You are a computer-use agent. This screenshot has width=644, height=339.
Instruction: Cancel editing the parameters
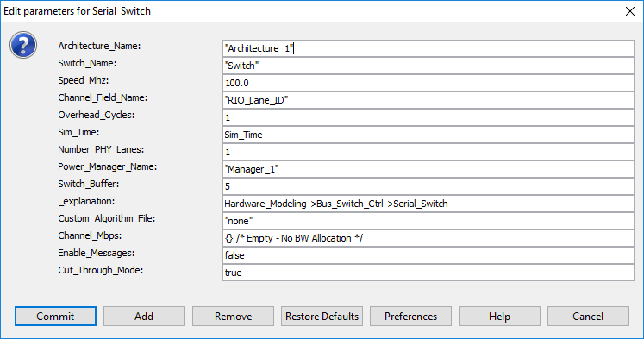[x=588, y=316]
